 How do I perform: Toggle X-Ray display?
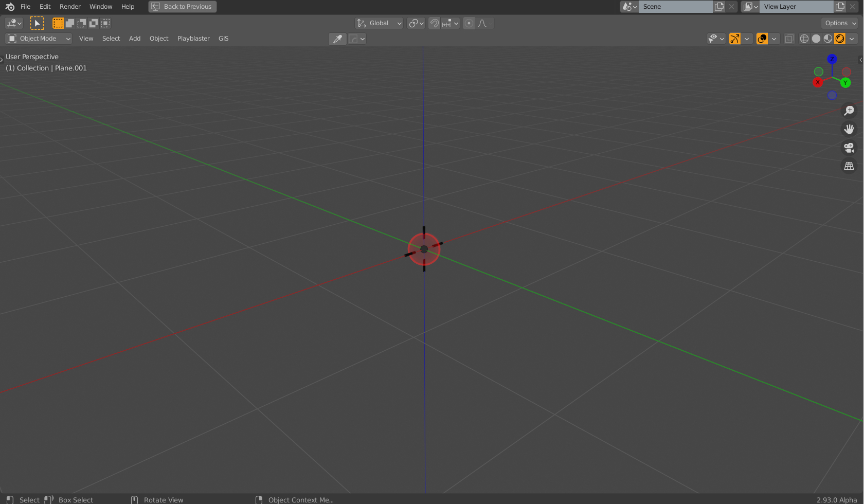[x=789, y=39]
